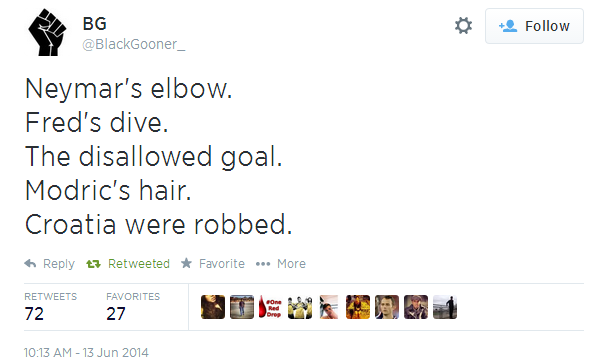
Task: Undo the retweet via Retweeted icon
Action: point(93,264)
